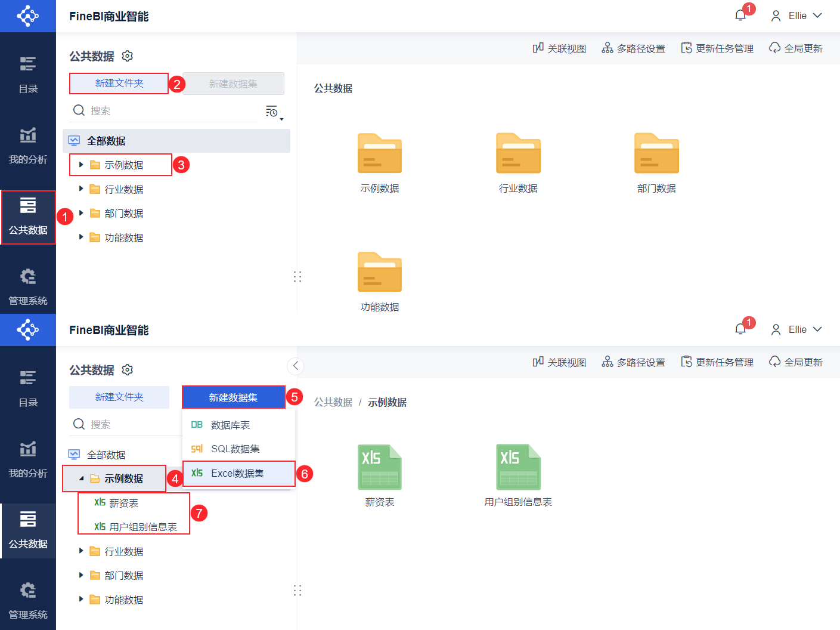Click 新建文件夹 button in the top panel
The width and height of the screenshot is (840, 630).
pyautogui.click(x=119, y=83)
